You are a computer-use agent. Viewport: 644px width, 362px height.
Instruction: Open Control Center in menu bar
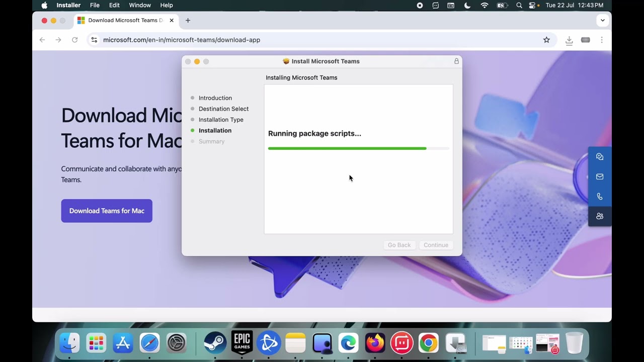tap(532, 5)
